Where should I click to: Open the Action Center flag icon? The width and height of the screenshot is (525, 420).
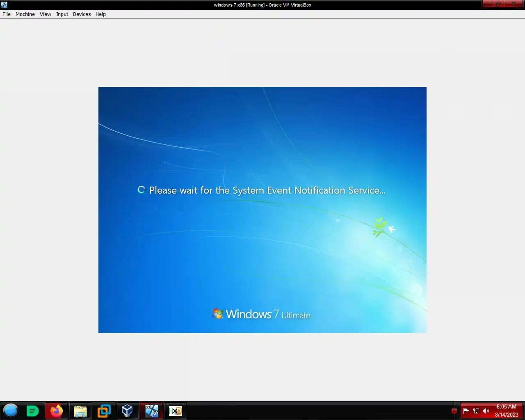coord(466,411)
